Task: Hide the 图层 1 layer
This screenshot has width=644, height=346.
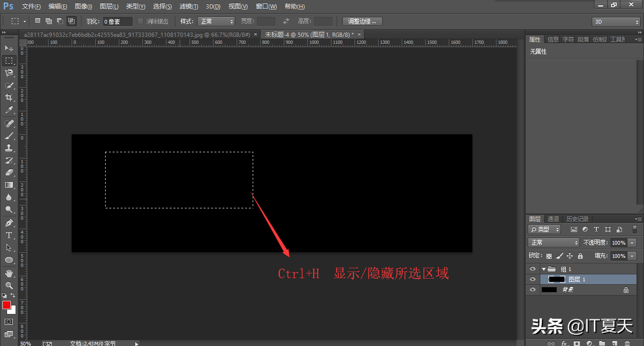Action: pyautogui.click(x=533, y=280)
